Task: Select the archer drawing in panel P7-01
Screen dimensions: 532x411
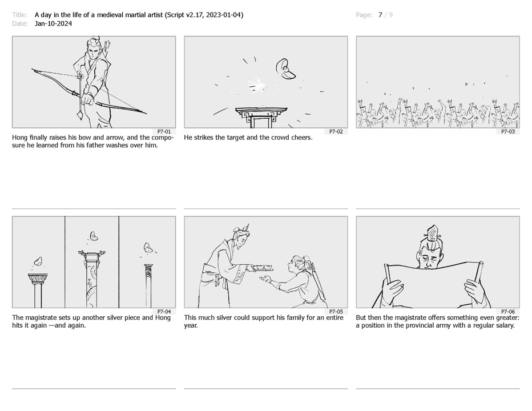Action: tap(94, 82)
